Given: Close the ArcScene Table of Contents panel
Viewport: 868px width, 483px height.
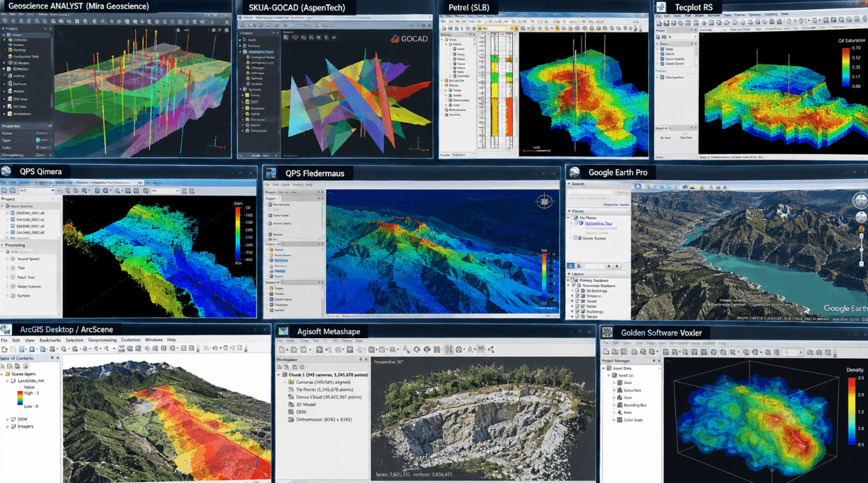Looking at the screenshot, I should [58, 358].
